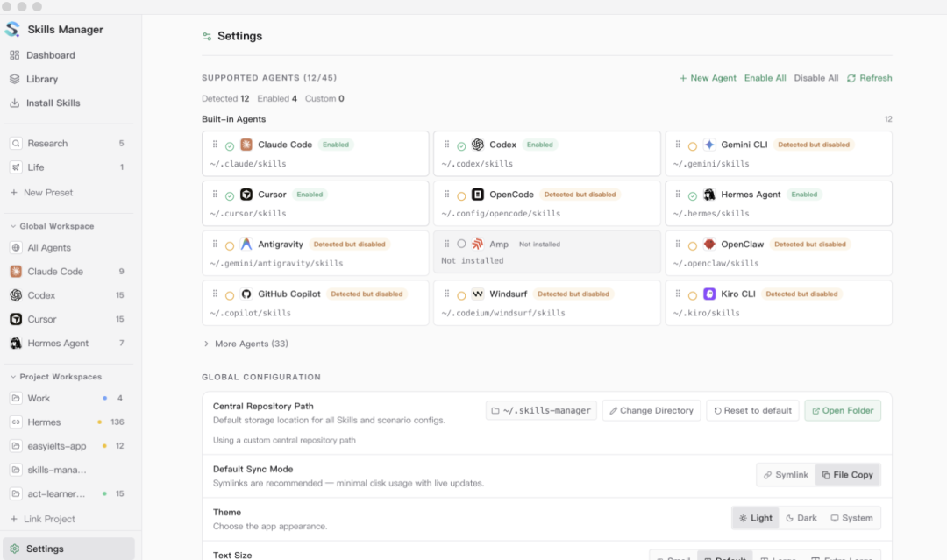The image size is (947, 560).
Task: Click the Hermes Agent card's icon
Action: [x=709, y=195]
